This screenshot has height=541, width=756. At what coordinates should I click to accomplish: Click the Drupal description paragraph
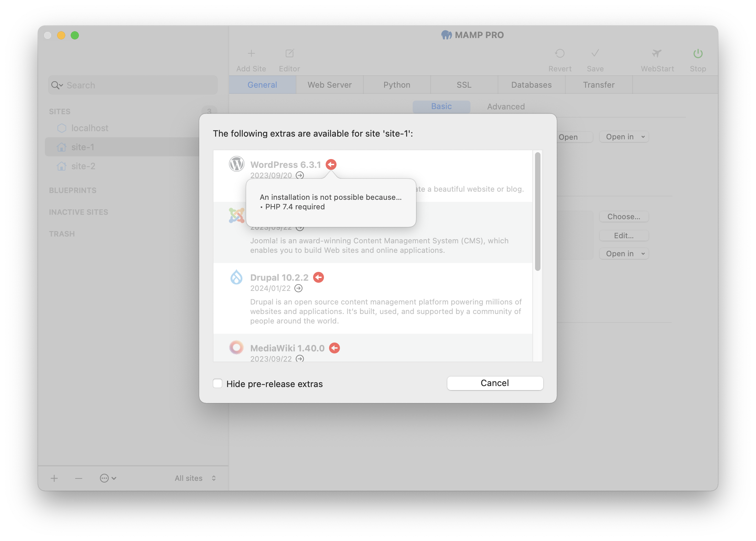(x=386, y=311)
